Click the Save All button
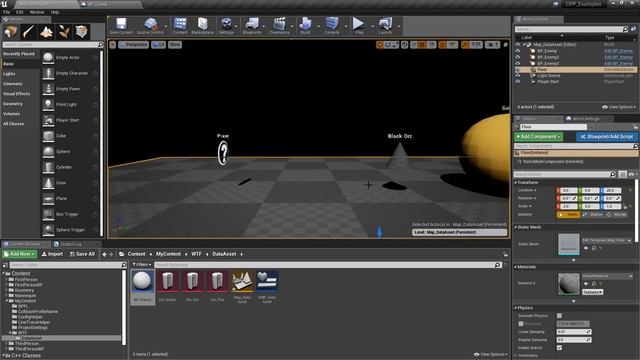Image resolution: width=640 pixels, height=360 pixels. point(82,254)
